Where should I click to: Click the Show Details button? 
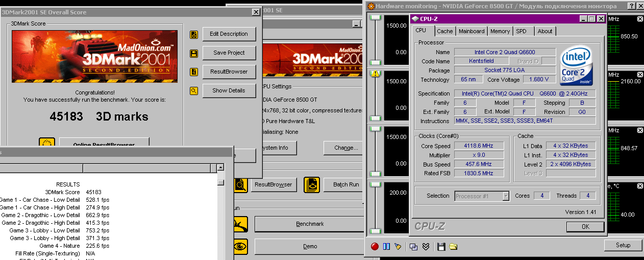(229, 91)
